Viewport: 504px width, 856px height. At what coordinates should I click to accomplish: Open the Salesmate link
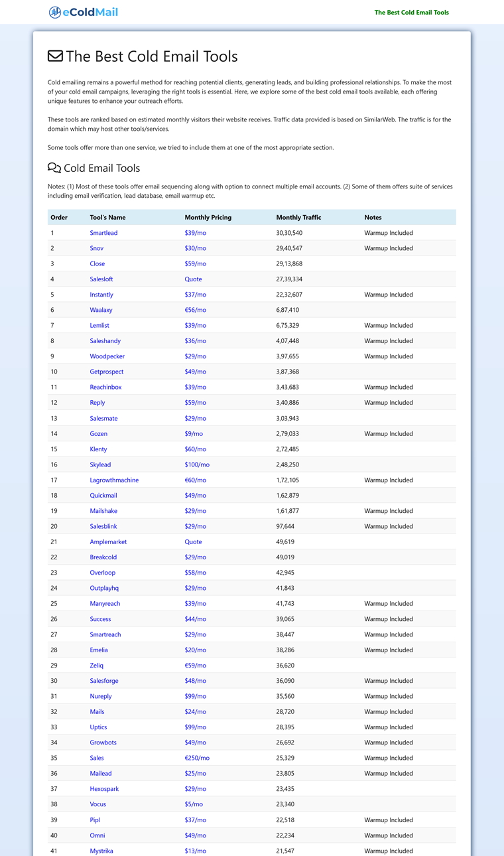coord(104,418)
